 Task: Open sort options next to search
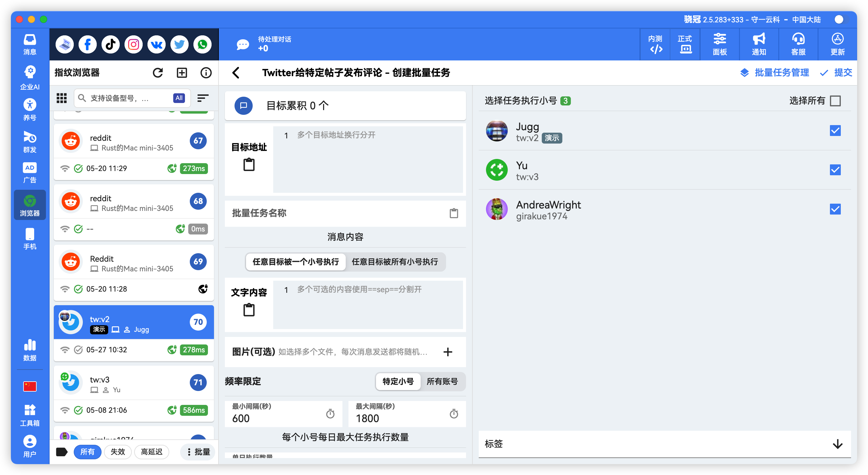[x=202, y=98]
